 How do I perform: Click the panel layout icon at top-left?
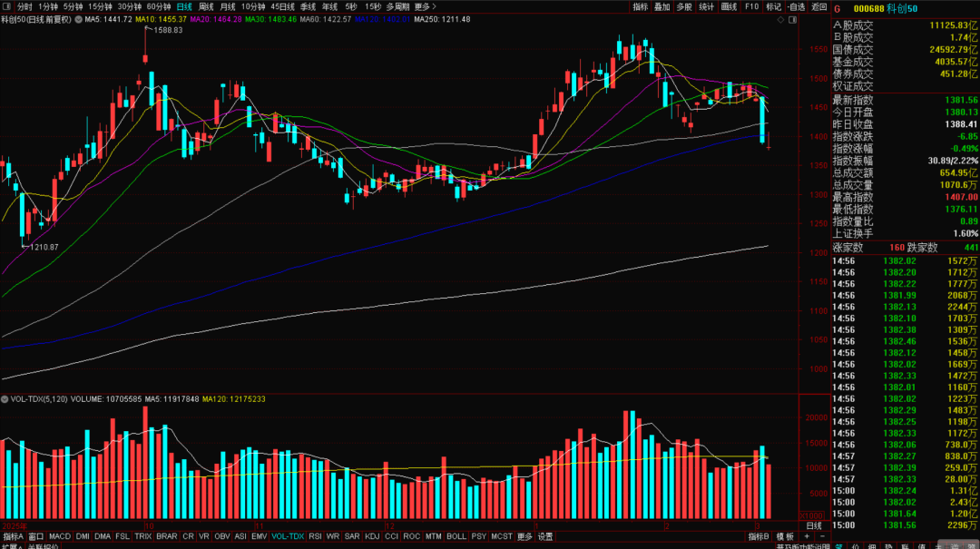[x=7, y=6]
